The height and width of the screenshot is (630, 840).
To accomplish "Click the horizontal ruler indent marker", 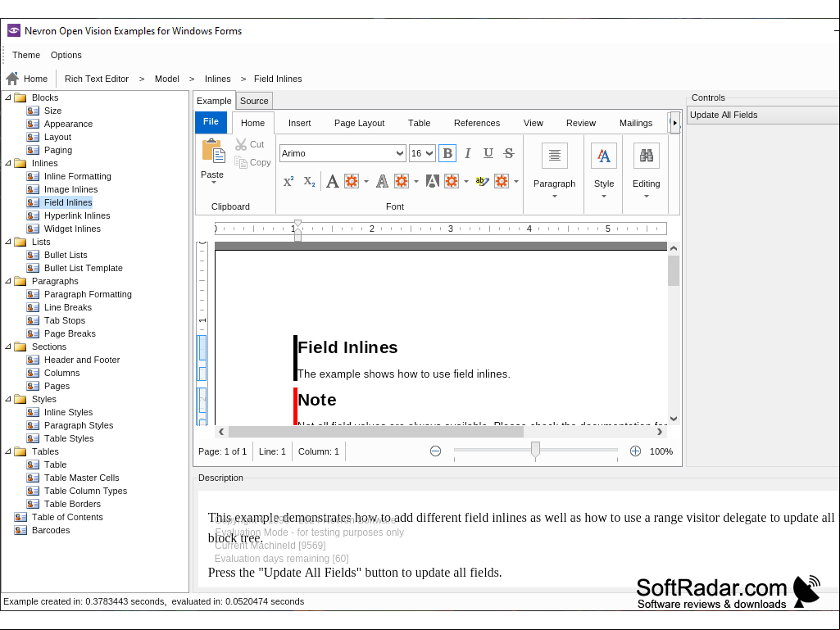I will click(297, 230).
